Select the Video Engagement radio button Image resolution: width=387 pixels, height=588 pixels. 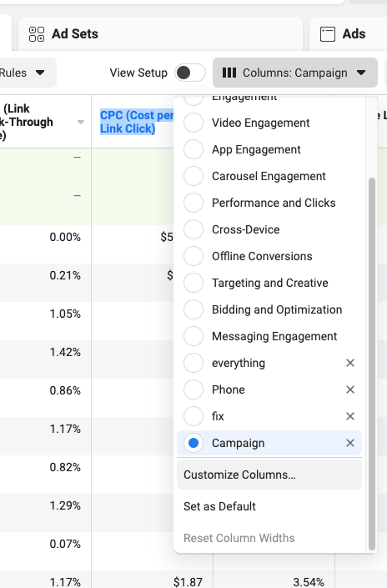[193, 123]
